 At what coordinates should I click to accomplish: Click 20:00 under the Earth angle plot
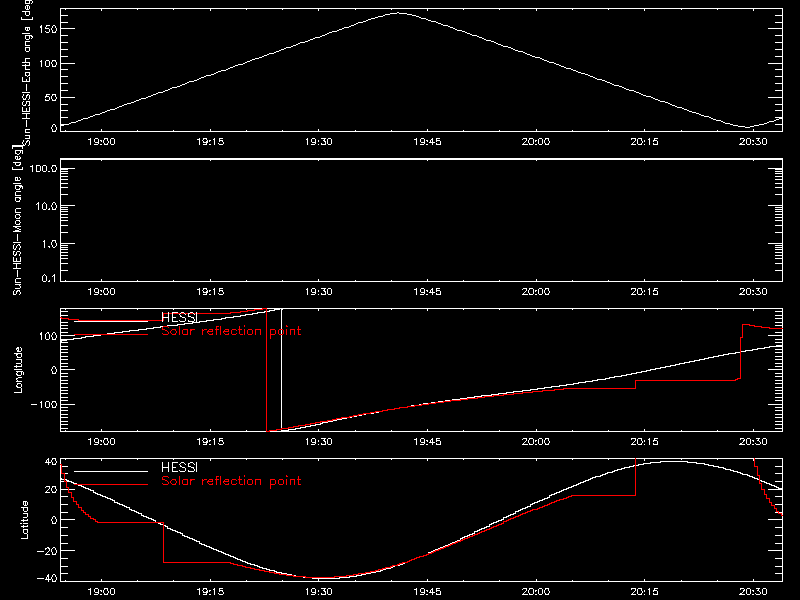pyautogui.click(x=536, y=141)
